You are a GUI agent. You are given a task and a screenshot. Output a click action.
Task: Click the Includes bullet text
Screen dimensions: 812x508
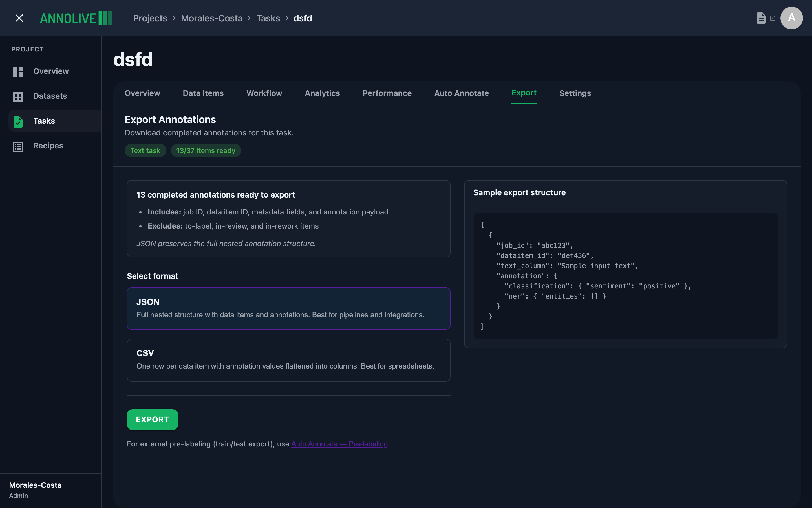click(268, 212)
